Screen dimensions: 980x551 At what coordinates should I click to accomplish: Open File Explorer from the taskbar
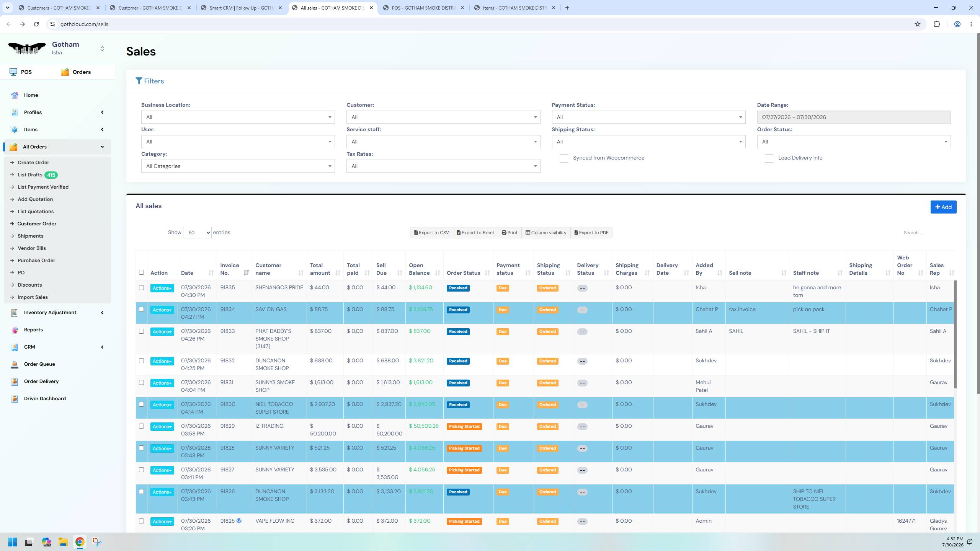tap(63, 542)
